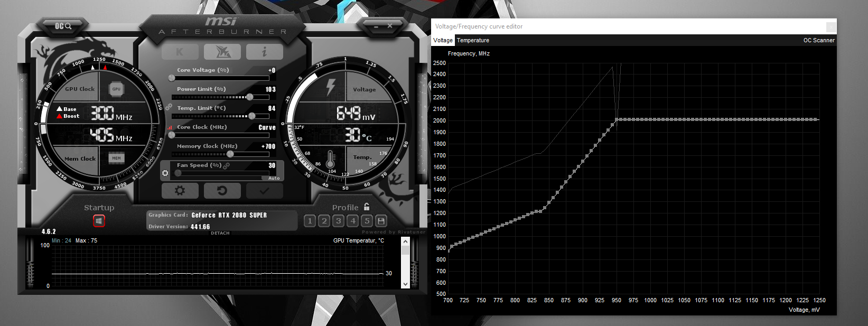Click the Core Clock slider handle

(172, 135)
